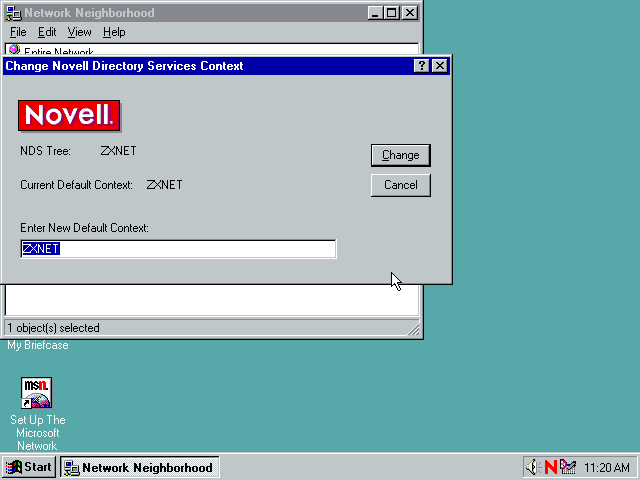
Task: Click the "Enter New Default Context:" label
Action: tap(84, 228)
